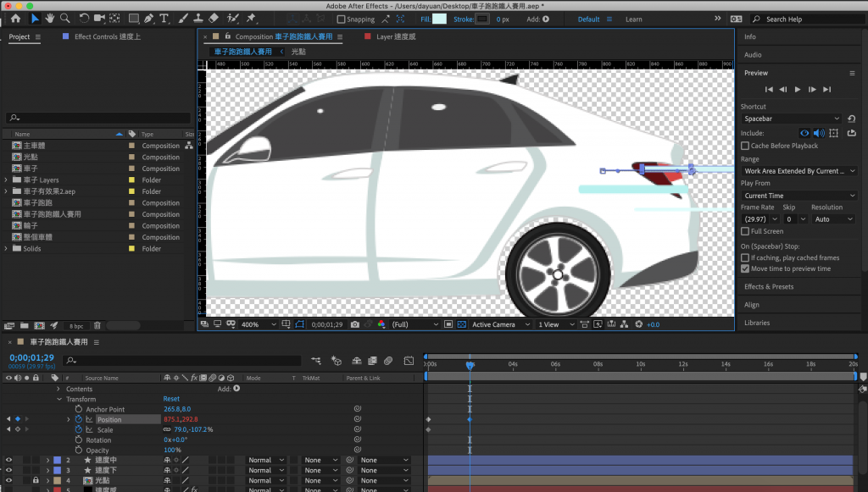Open the Active Camera view dropdown
This screenshot has width=868, height=492.
pos(500,324)
